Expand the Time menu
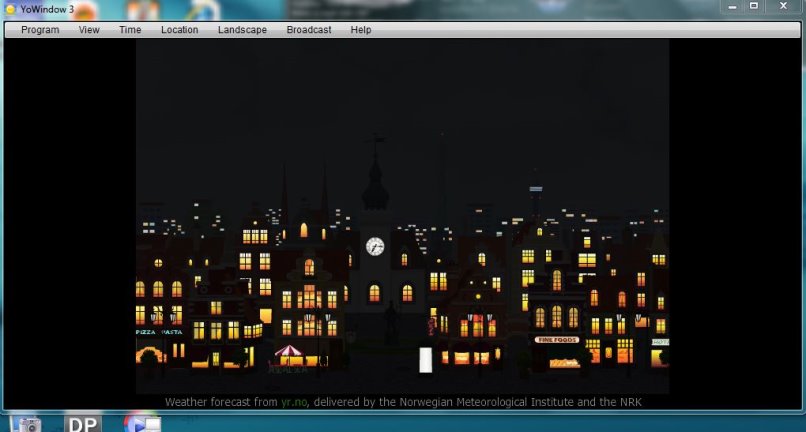This screenshot has height=432, width=806. tap(130, 30)
